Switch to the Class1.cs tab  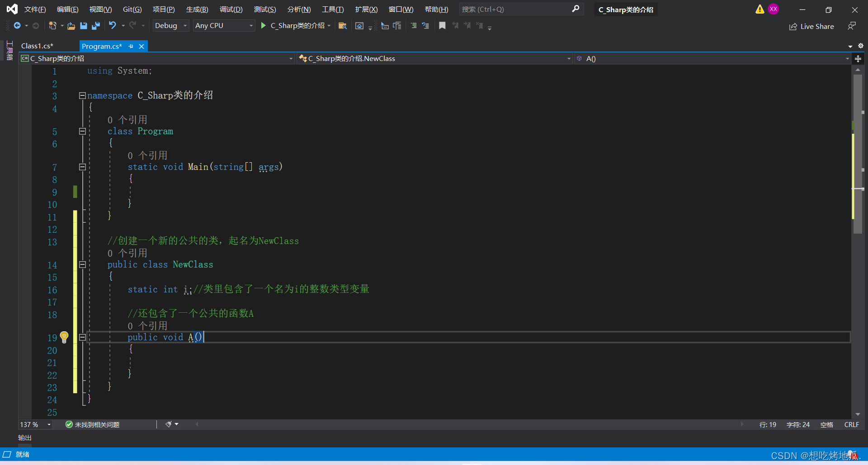[37, 46]
